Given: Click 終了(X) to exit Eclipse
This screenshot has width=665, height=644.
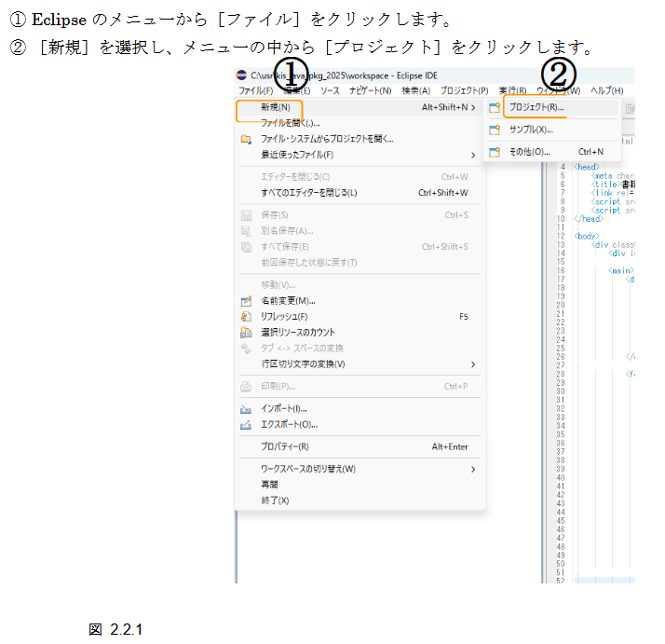Looking at the screenshot, I should coord(275,500).
